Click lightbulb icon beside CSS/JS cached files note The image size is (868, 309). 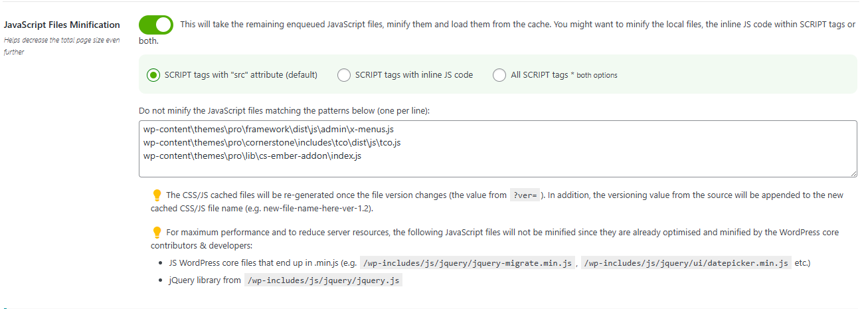(157, 195)
